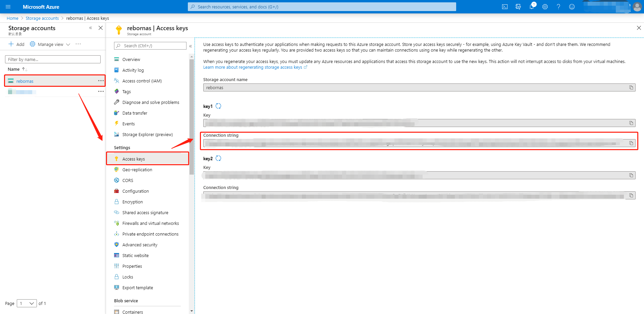Copy the storage account name
This screenshot has height=314, width=644.
click(631, 87)
